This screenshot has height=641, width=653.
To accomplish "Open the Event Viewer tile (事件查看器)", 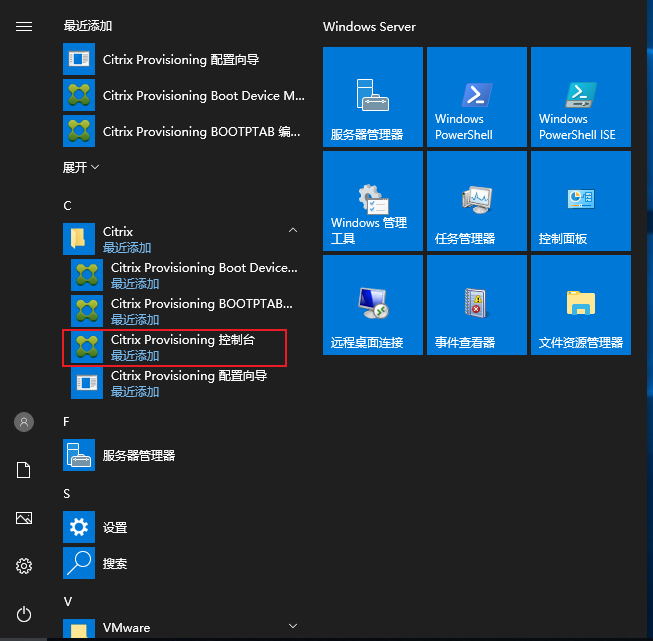I will pos(476,305).
